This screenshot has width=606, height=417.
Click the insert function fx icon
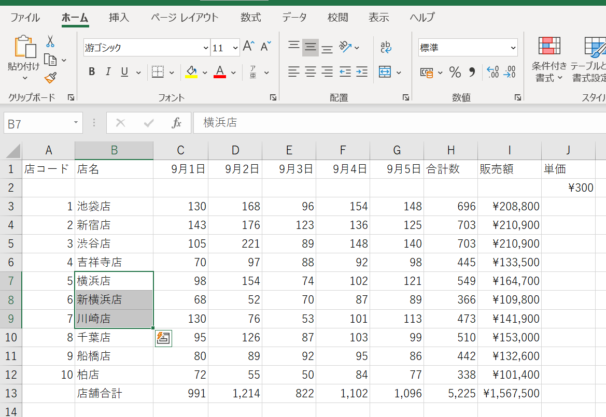[x=177, y=123]
